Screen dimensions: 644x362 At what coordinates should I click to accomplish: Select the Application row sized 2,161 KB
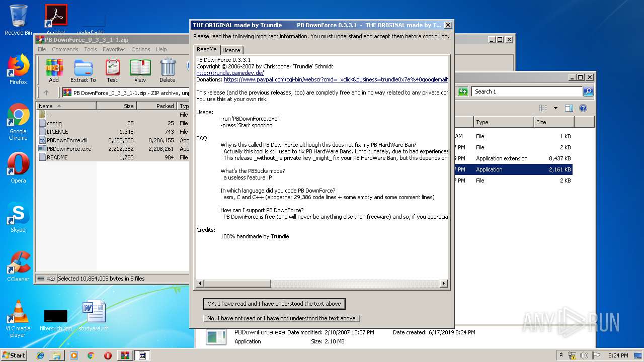click(513, 169)
